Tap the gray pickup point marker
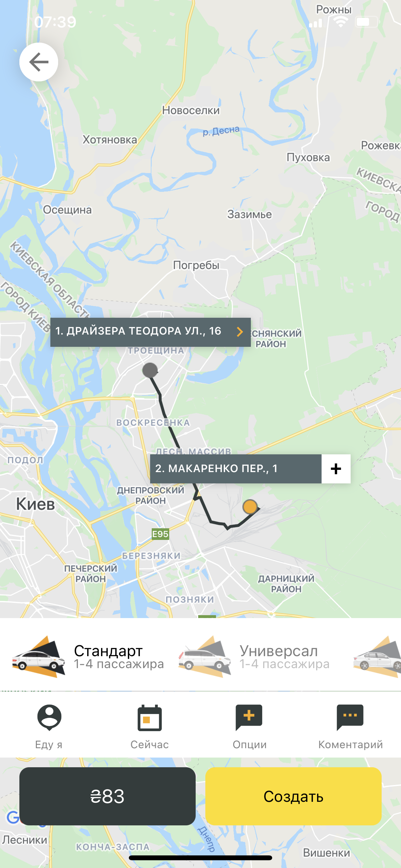 (150, 370)
